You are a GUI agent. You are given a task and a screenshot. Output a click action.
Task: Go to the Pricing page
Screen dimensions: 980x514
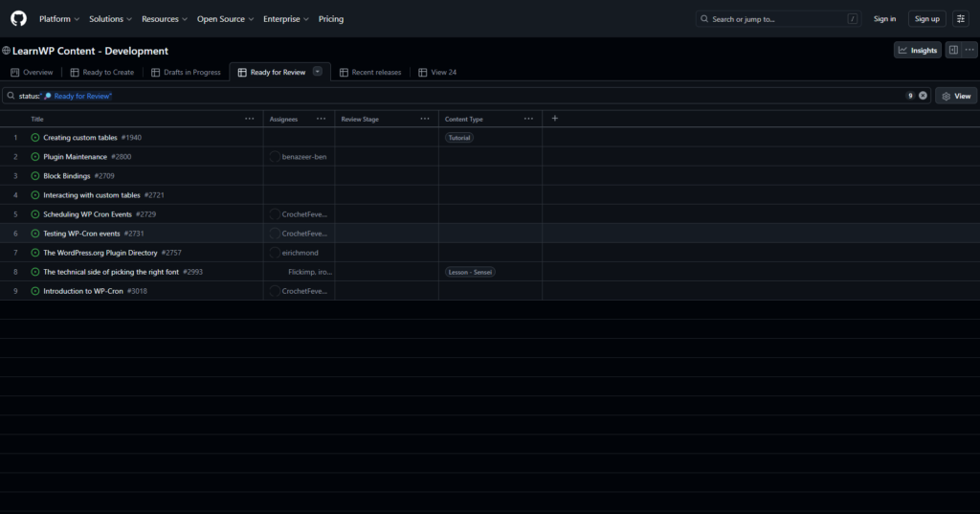coord(330,19)
